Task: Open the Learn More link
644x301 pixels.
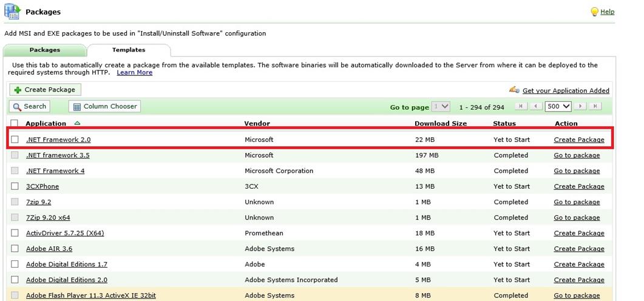Action: click(135, 73)
